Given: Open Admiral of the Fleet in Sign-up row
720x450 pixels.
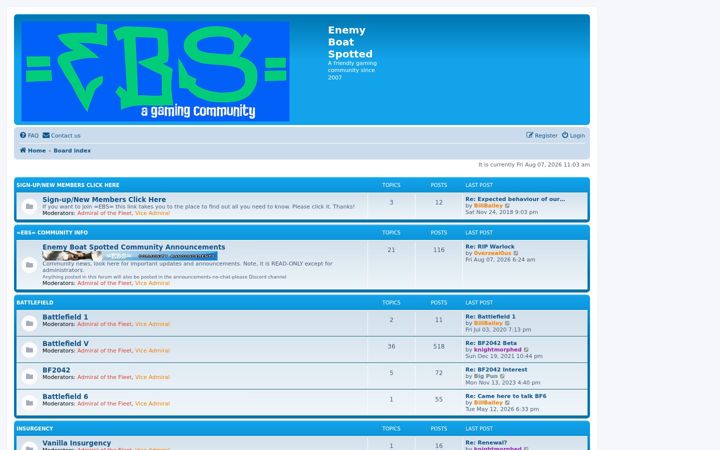Looking at the screenshot, I should click(104, 214).
